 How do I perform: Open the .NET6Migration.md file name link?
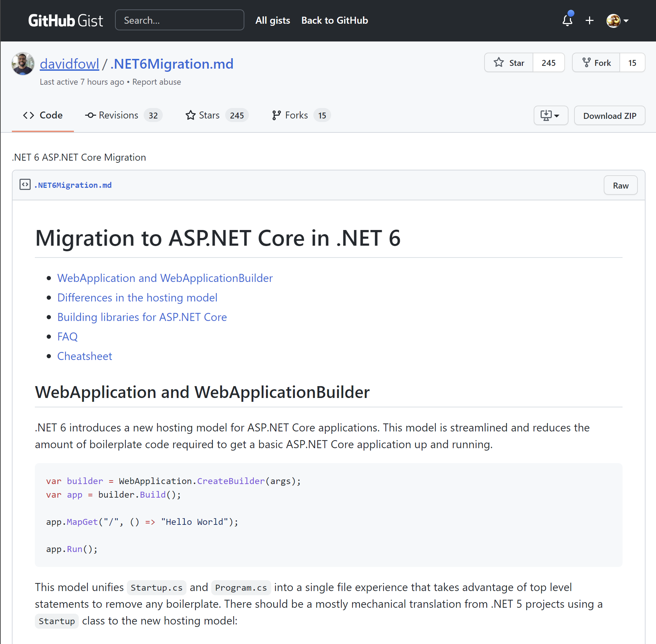[73, 185]
